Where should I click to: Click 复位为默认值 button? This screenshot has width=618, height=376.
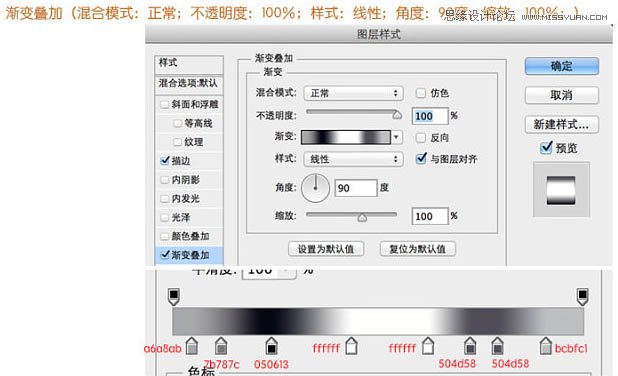417,249
